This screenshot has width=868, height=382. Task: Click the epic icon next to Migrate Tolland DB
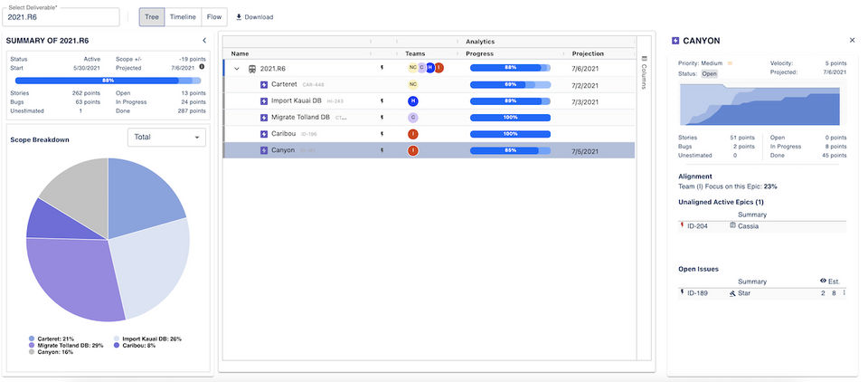coord(264,118)
